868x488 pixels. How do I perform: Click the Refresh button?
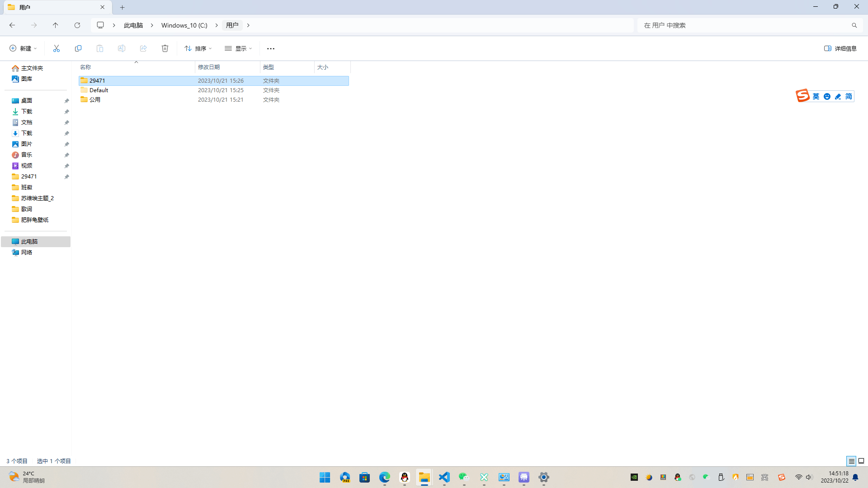(x=77, y=25)
